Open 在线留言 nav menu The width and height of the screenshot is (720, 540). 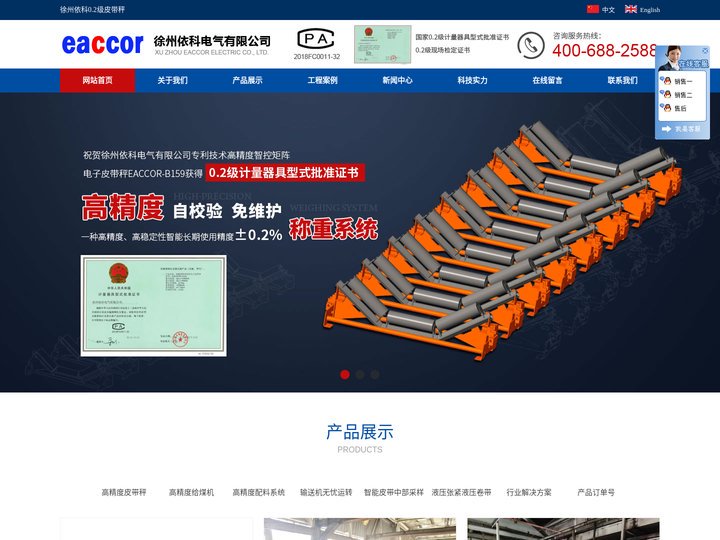pyautogui.click(x=547, y=80)
